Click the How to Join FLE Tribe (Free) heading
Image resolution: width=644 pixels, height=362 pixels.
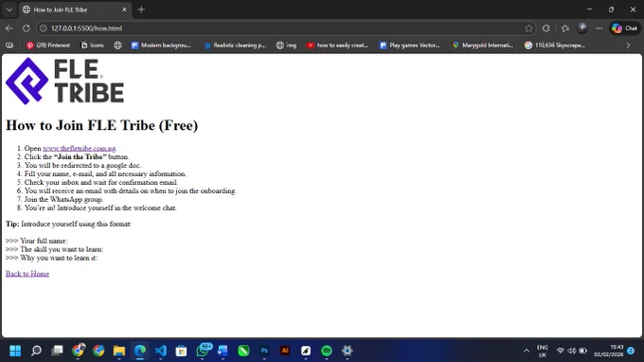[x=101, y=125]
